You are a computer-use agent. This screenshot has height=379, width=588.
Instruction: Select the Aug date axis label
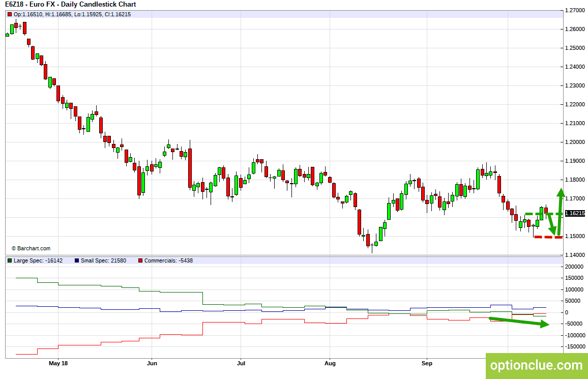(330, 363)
